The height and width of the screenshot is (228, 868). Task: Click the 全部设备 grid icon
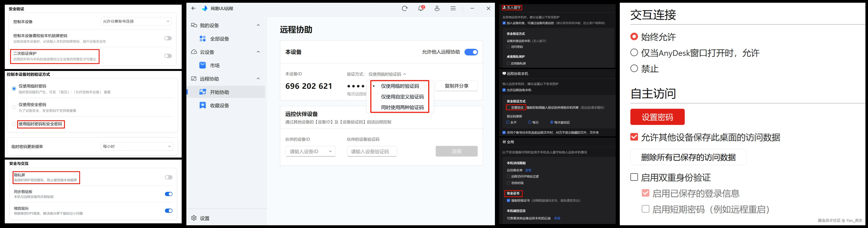point(202,39)
